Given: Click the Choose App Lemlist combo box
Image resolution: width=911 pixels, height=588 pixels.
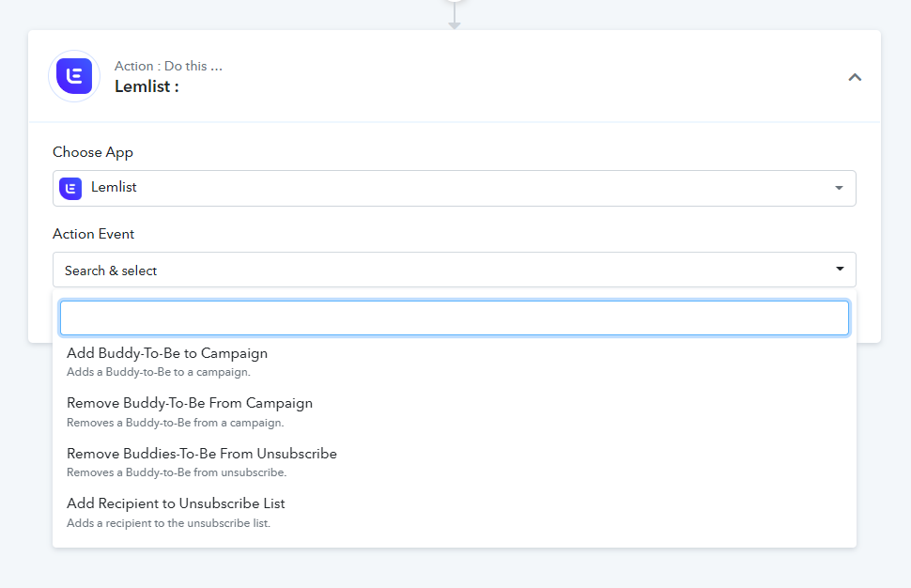Looking at the screenshot, I should (455, 188).
